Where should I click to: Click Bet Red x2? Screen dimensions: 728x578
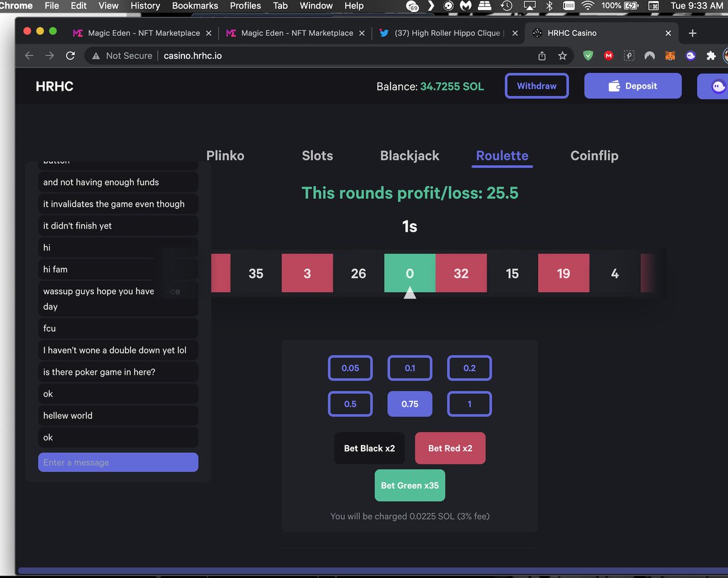pyautogui.click(x=450, y=448)
